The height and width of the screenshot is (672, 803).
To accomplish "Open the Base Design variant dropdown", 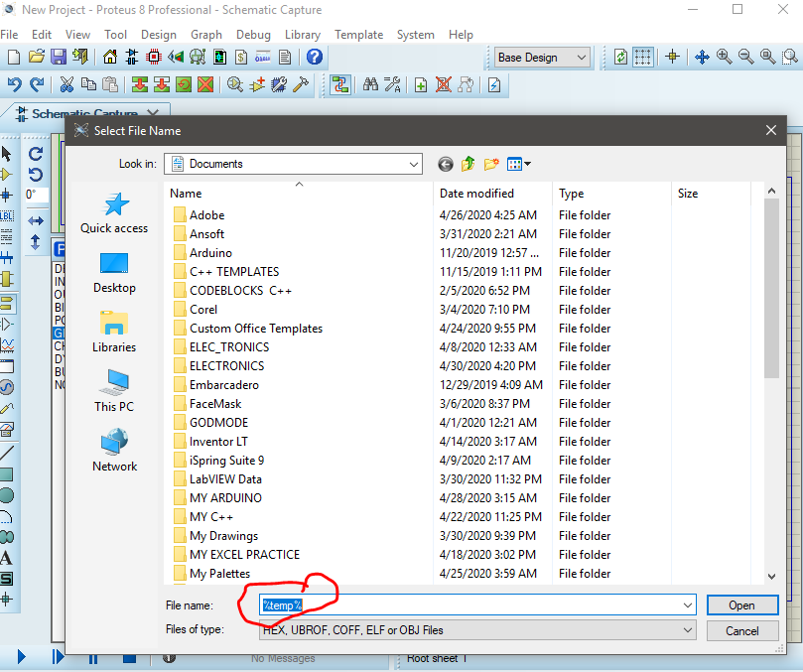I will click(543, 58).
